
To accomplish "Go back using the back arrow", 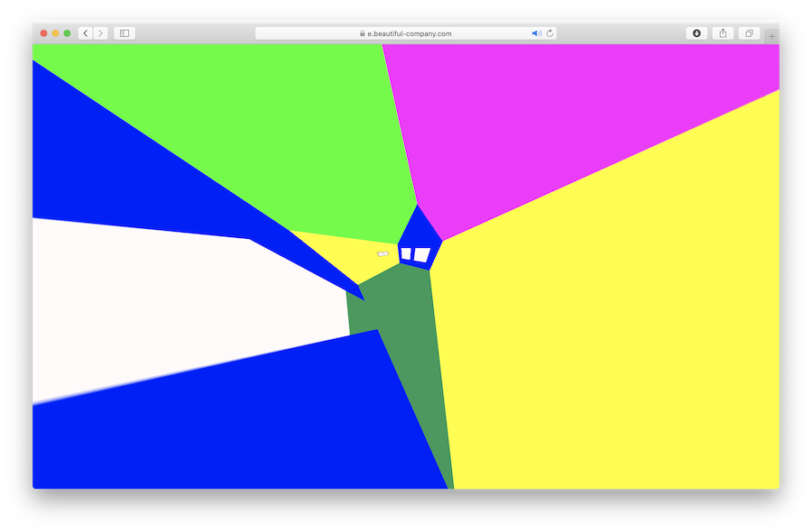I will click(x=86, y=33).
